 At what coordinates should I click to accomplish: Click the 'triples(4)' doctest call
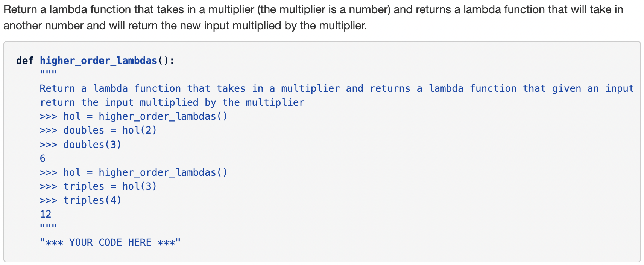tap(93, 201)
